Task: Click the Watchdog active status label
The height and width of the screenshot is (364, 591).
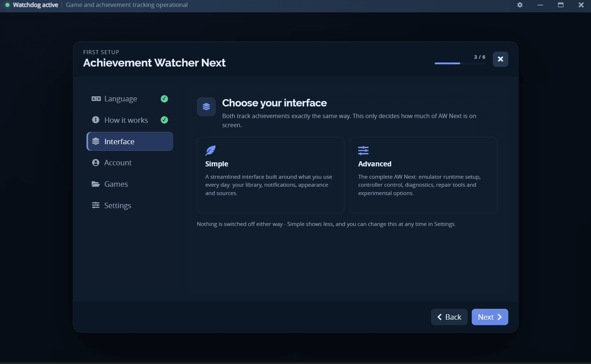Action: click(x=36, y=5)
